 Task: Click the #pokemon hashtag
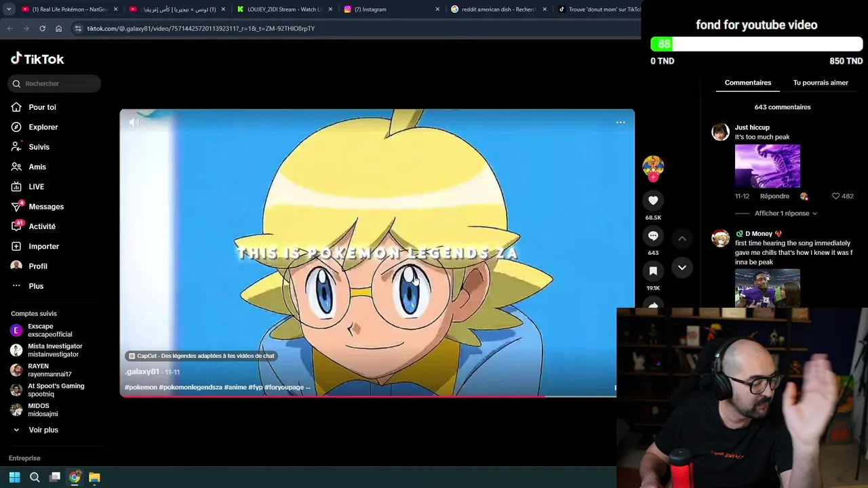pos(141,387)
